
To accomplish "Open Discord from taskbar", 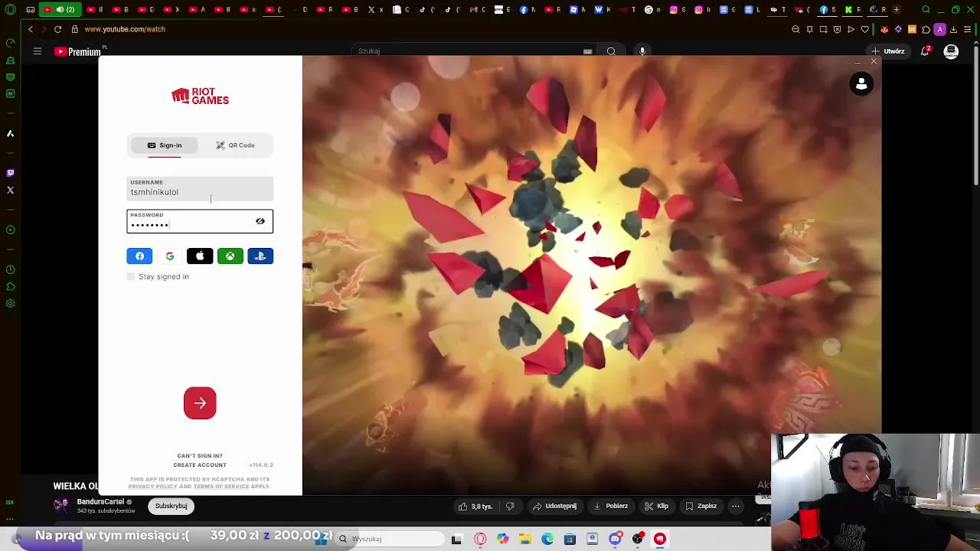I will tap(615, 539).
